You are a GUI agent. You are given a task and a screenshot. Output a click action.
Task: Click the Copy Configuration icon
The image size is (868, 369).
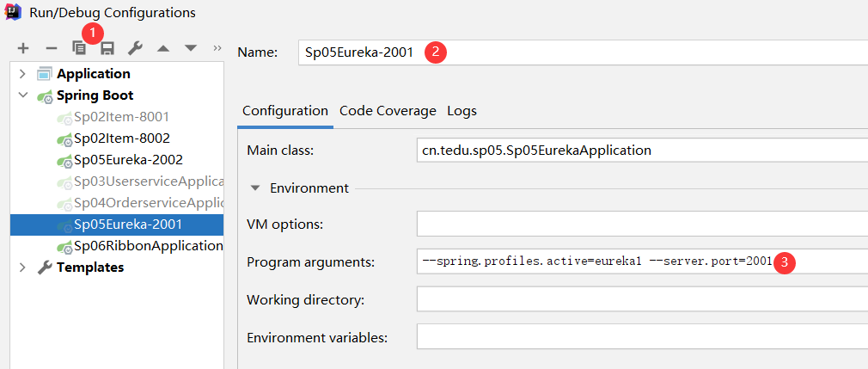coord(80,49)
